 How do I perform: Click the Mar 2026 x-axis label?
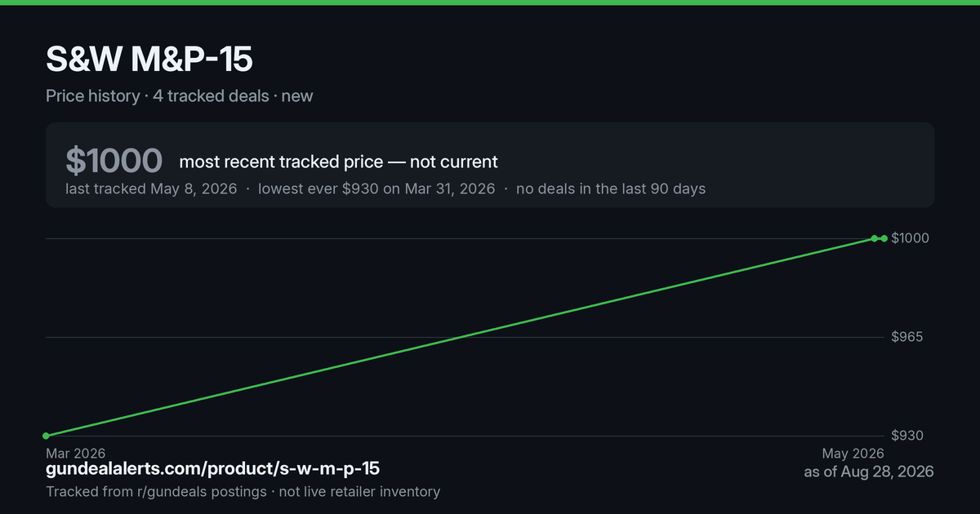coord(75,453)
